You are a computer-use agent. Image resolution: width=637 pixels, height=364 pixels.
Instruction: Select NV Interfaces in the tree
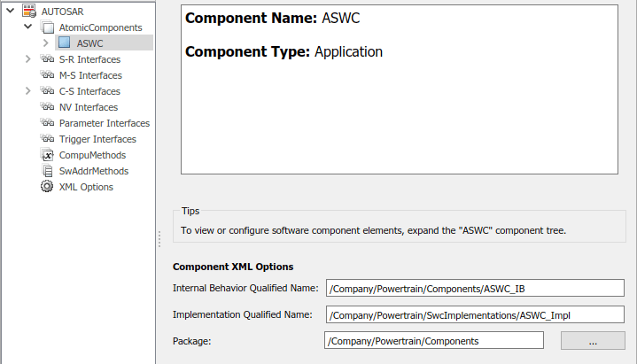coord(88,107)
